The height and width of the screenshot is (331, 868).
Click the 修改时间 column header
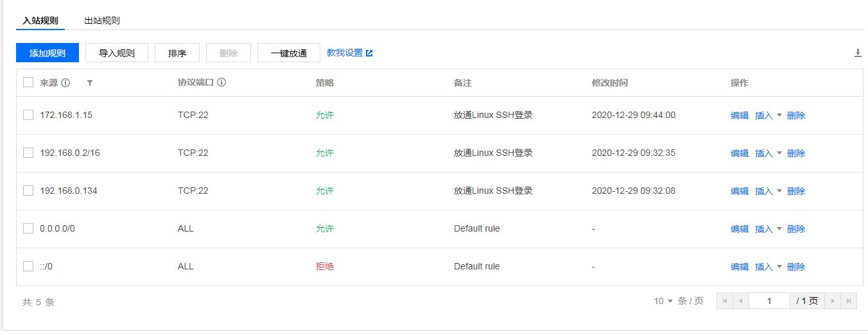pos(610,83)
